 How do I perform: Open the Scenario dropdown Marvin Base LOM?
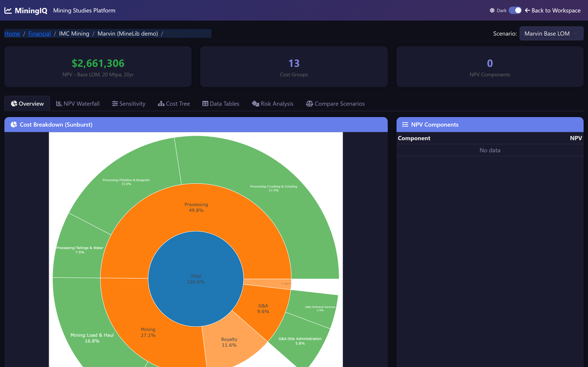point(551,33)
